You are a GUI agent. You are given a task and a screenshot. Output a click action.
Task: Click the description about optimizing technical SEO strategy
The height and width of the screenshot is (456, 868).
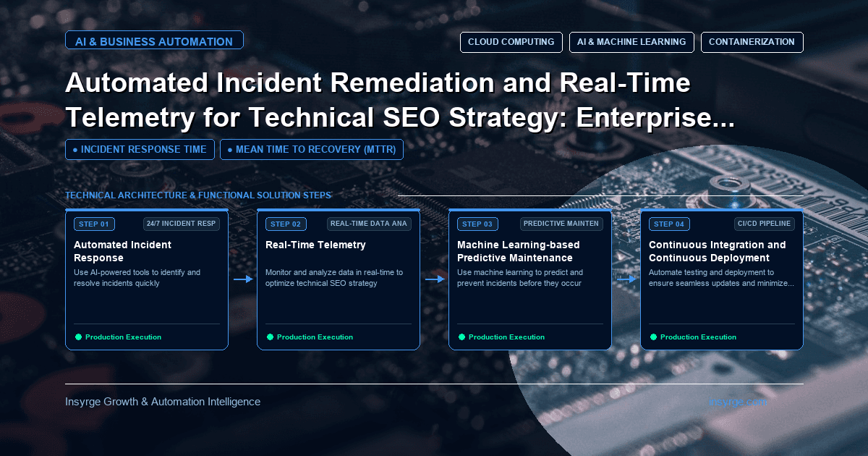[x=334, y=278]
